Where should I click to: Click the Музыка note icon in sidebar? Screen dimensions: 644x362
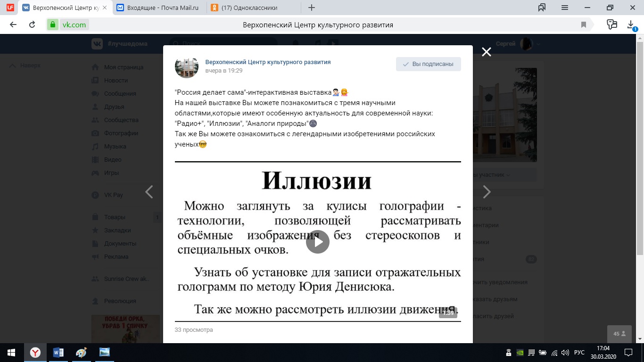[x=95, y=147]
